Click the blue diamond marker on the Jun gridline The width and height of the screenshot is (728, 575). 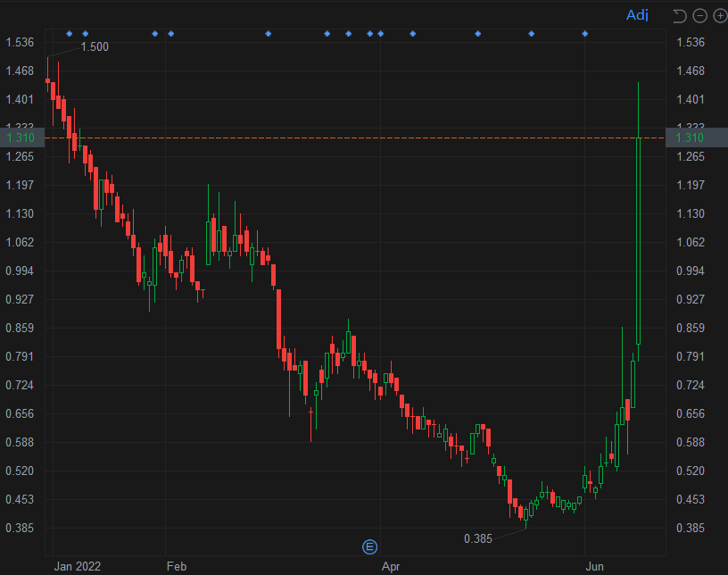click(x=585, y=33)
